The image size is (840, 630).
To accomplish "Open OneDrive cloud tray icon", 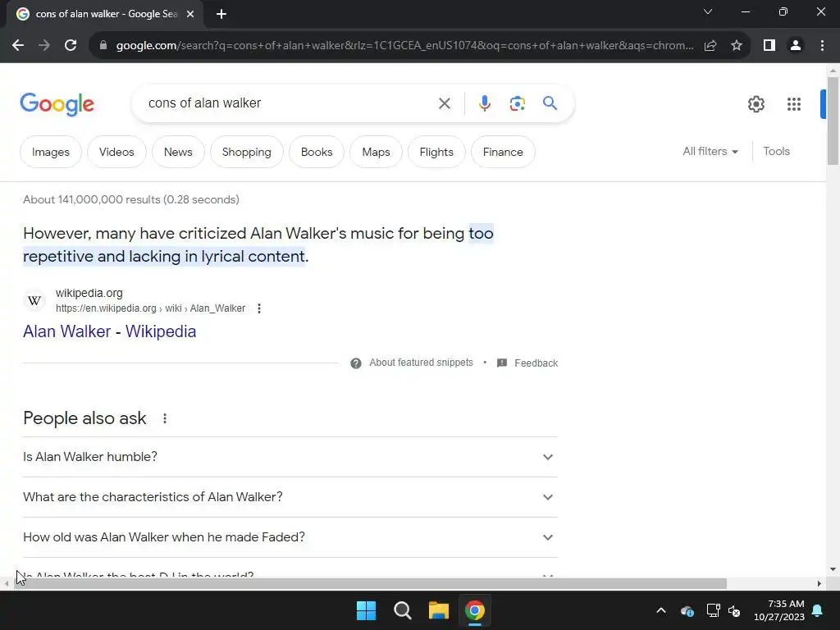I will pos(687,610).
